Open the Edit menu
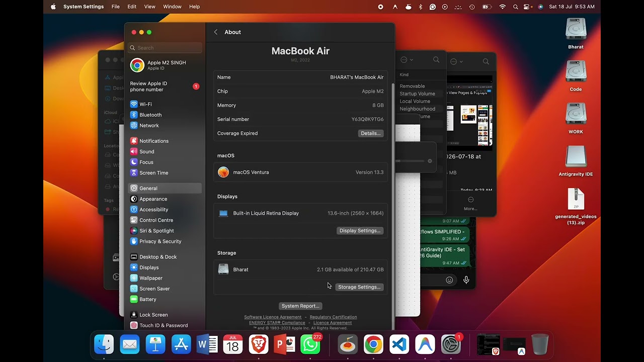 [x=132, y=7]
